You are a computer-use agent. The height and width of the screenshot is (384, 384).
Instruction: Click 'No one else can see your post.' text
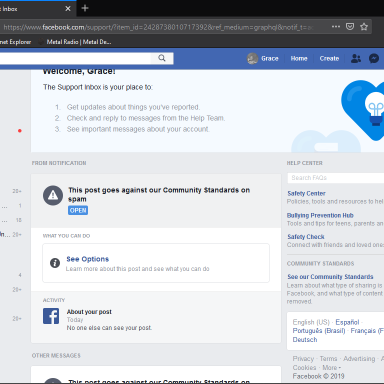click(109, 328)
